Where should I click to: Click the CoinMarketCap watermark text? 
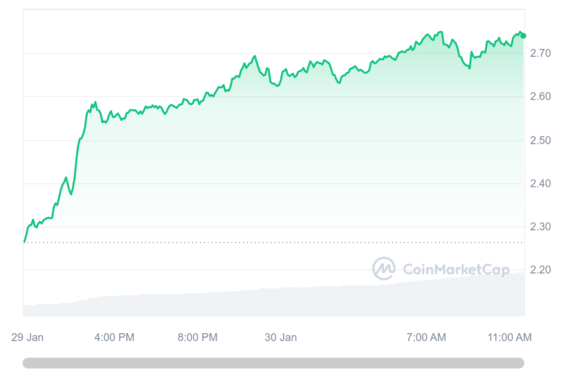[x=456, y=269]
